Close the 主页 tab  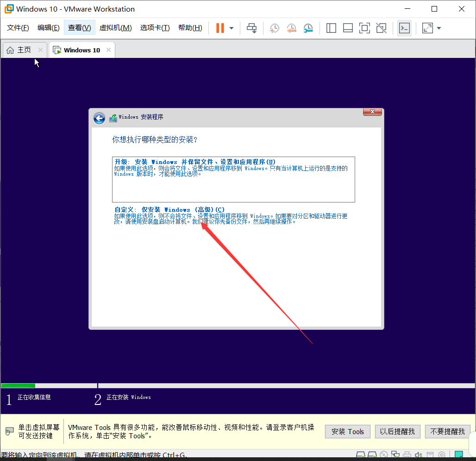tap(40, 50)
